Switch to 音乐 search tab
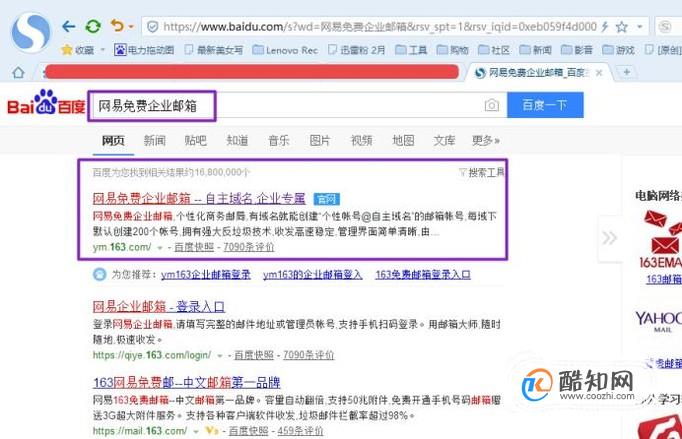682x439 pixels. point(279,141)
